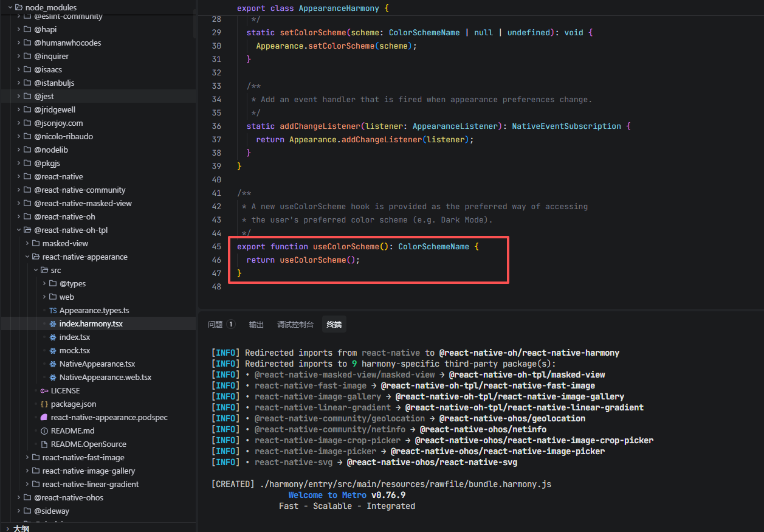Click the key icon of LICENSE
Image resolution: width=764 pixels, height=532 pixels.
(44, 390)
